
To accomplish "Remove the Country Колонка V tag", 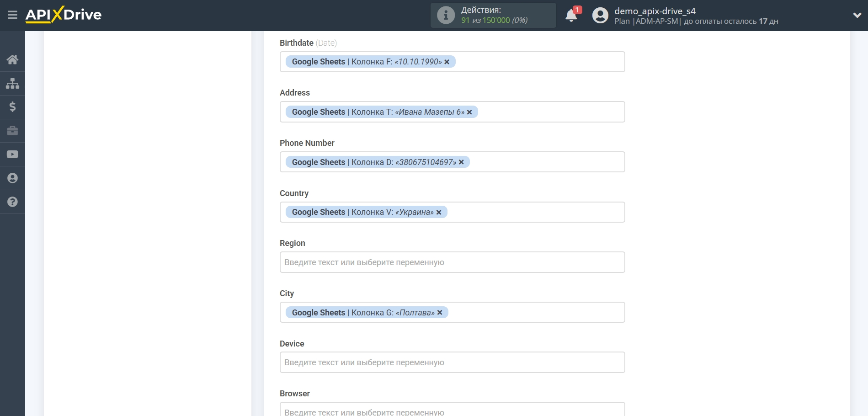I will 439,213.
